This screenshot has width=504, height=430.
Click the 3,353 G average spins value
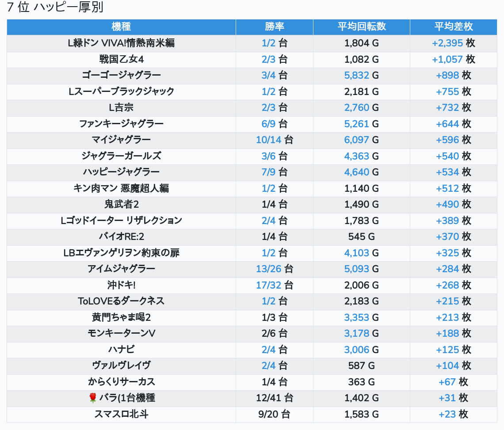pyautogui.click(x=362, y=317)
